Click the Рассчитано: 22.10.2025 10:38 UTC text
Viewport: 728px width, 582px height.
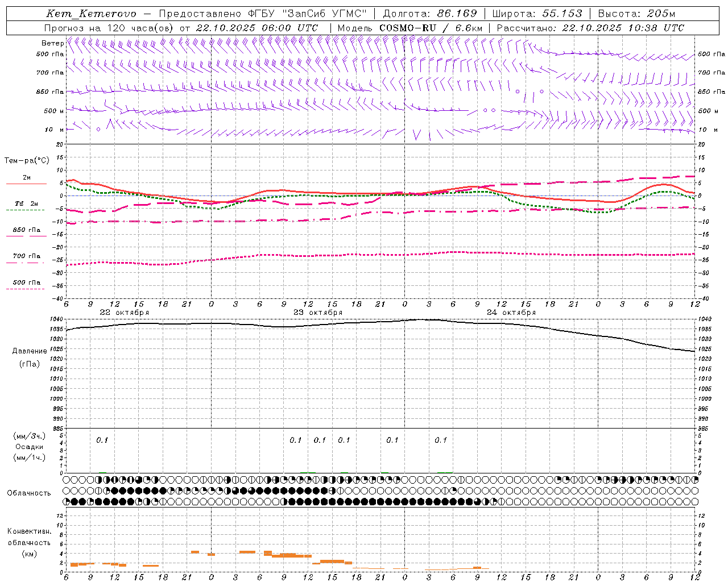(590, 28)
